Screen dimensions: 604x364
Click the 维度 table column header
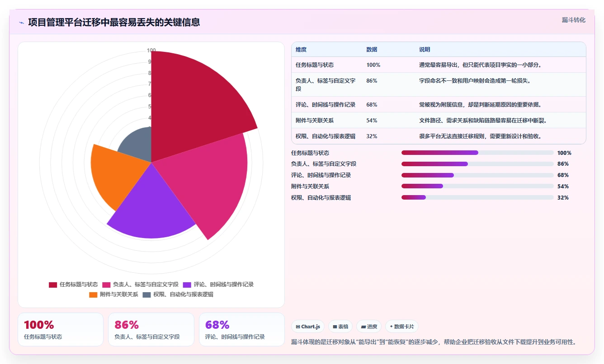click(301, 50)
